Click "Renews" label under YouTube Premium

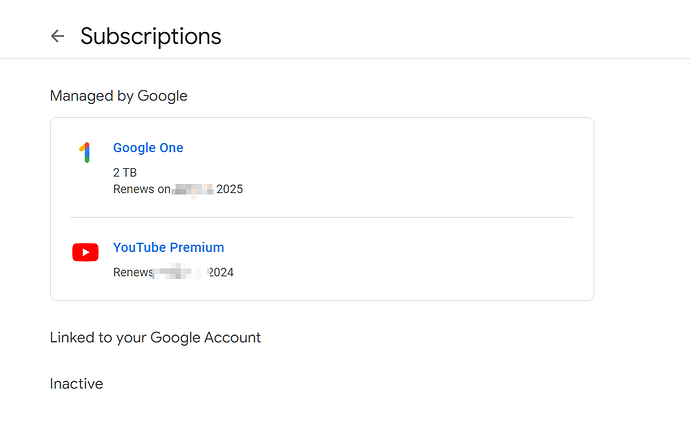click(133, 272)
